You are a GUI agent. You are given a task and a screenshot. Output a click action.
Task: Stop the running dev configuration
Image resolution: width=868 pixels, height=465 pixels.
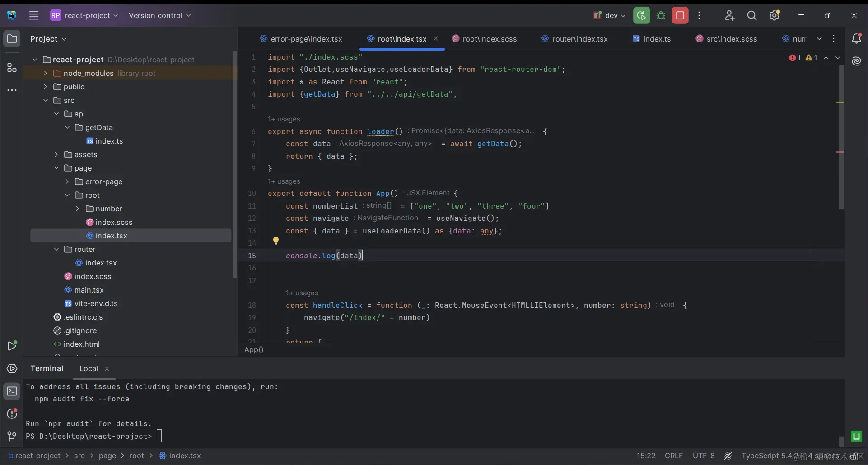pyautogui.click(x=680, y=15)
